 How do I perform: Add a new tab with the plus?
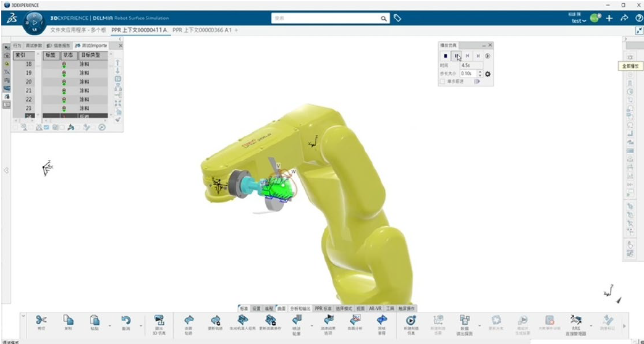tap(236, 30)
